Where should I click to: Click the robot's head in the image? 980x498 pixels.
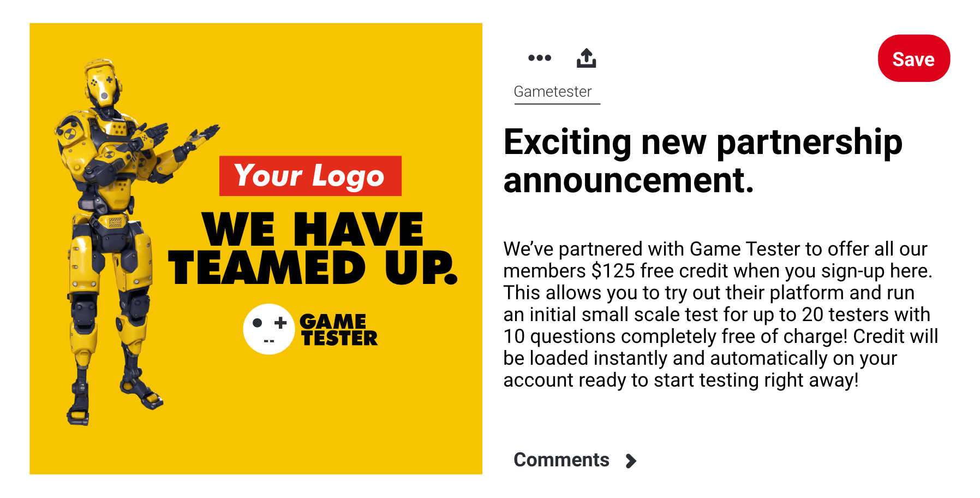click(x=103, y=83)
